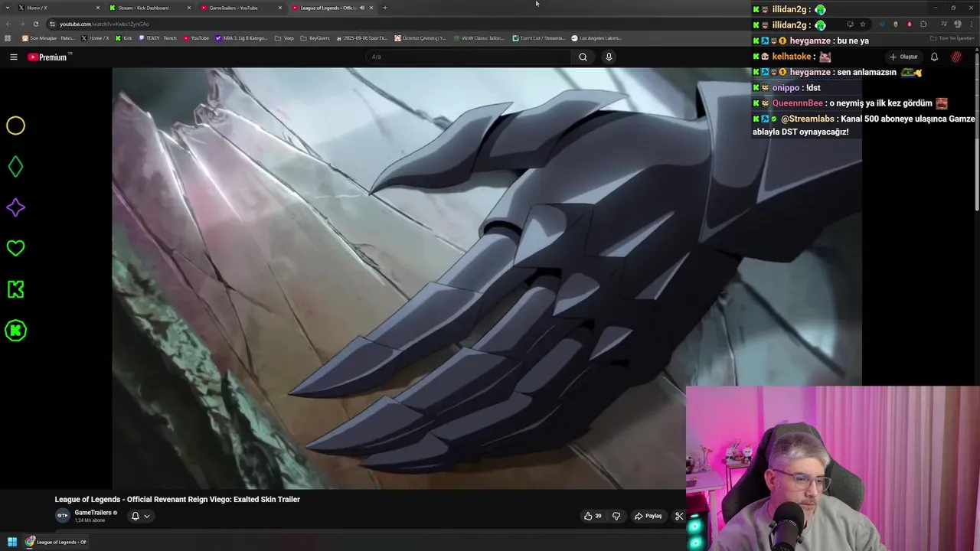Click the youtube.com address bar URL
Screen dimensions: 980x551
[104, 24]
